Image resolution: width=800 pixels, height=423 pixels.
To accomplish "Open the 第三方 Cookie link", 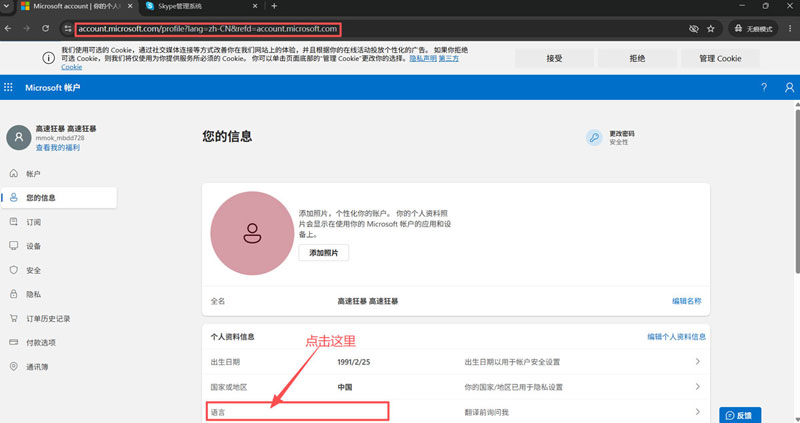I will tap(448, 59).
